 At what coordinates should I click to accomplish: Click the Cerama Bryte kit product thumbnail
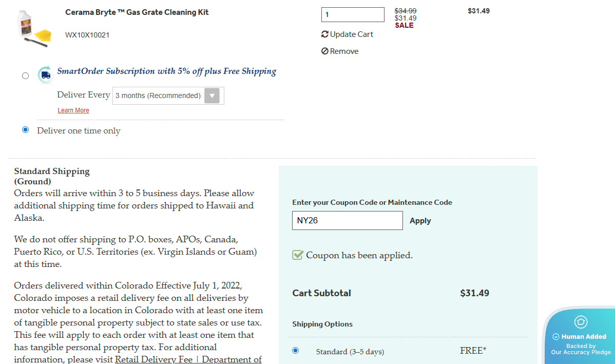[33, 29]
